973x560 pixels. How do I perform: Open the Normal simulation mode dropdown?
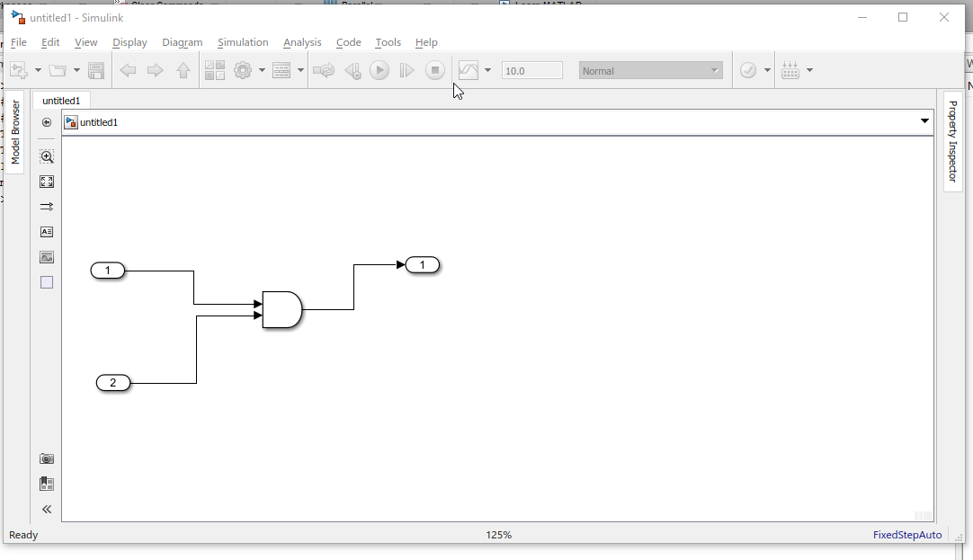pos(651,71)
